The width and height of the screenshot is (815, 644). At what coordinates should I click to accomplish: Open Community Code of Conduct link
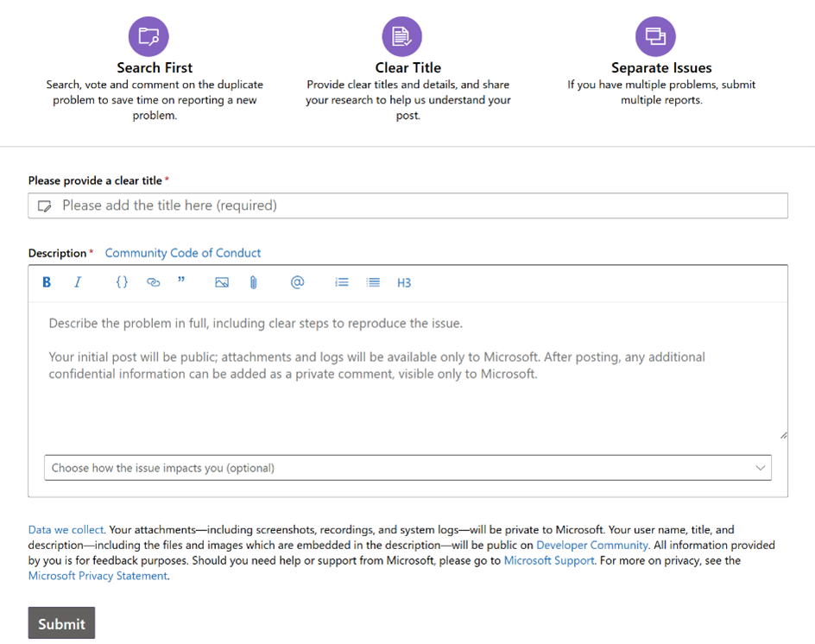(183, 253)
